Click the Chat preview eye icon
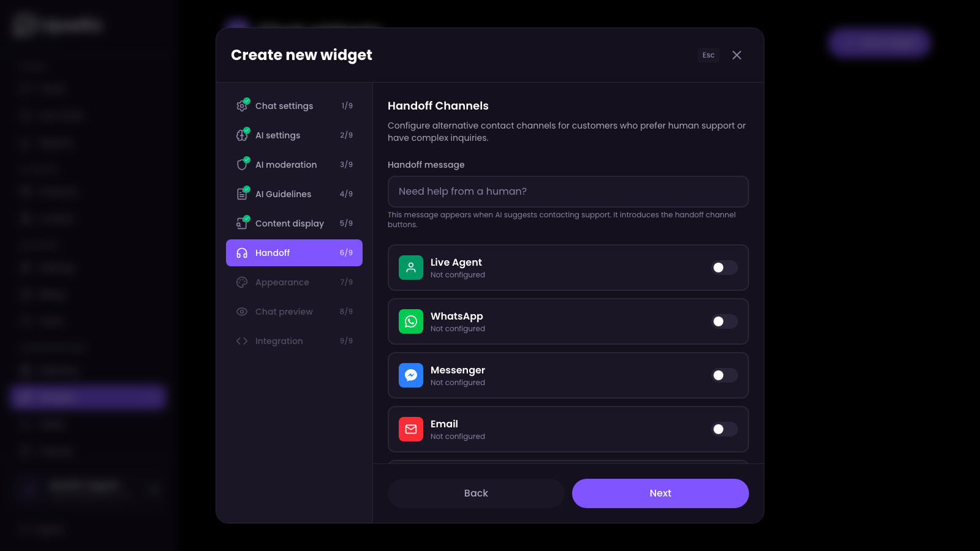 (242, 312)
